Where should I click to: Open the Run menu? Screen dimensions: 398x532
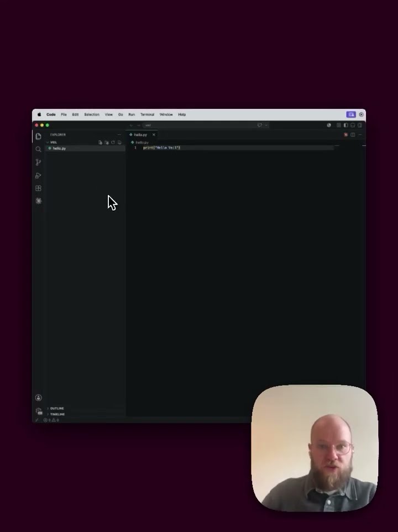coord(132,114)
